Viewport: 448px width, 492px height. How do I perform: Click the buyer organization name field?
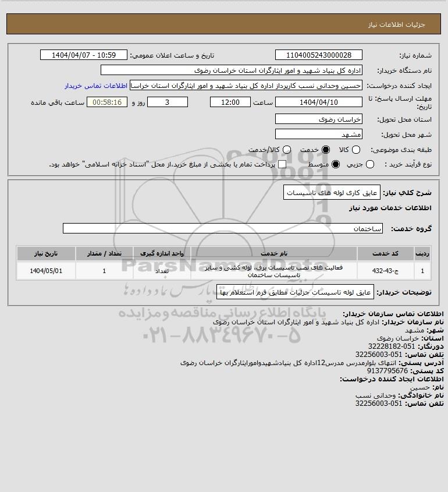point(232,70)
